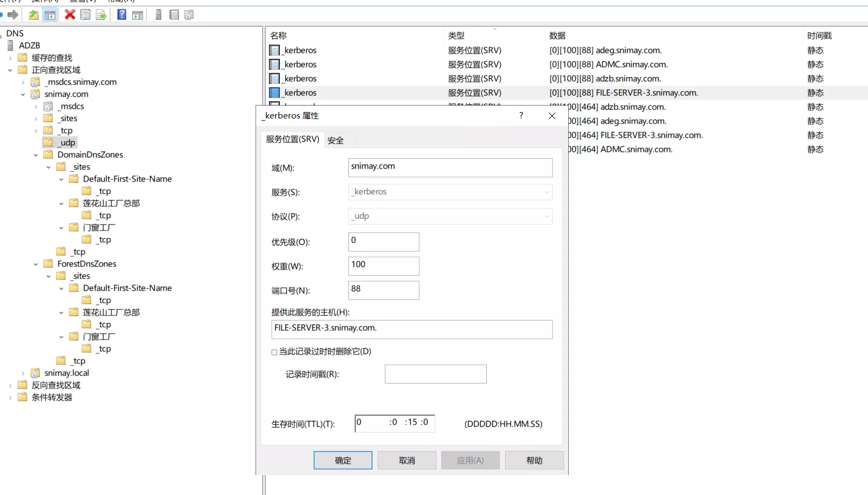Click the 时间戳 column header
868x495 pixels.
coord(819,36)
